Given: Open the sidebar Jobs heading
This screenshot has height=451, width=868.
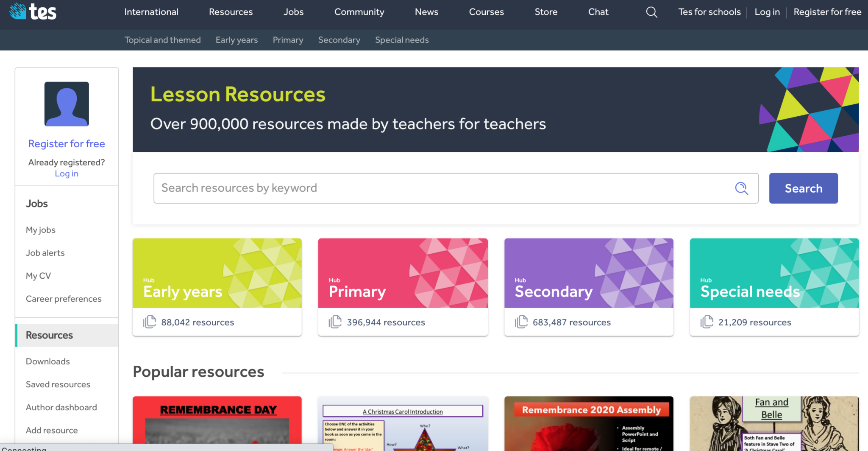Looking at the screenshot, I should [37, 204].
